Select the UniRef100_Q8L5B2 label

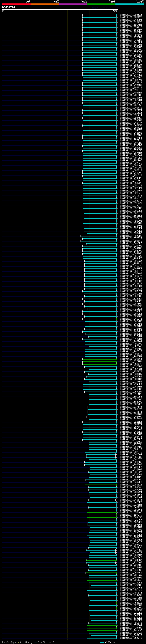click(x=131, y=95)
